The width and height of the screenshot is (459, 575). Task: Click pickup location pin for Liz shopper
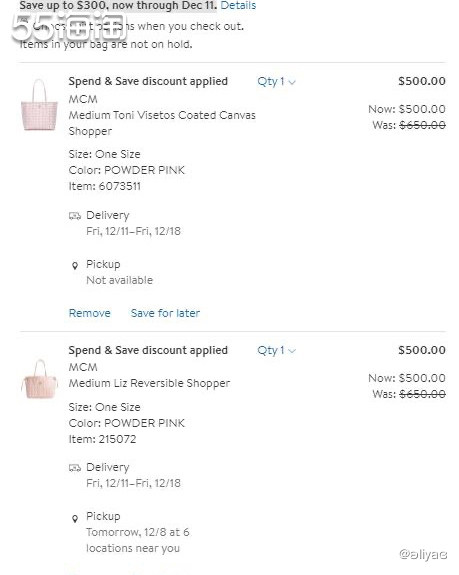point(75,519)
